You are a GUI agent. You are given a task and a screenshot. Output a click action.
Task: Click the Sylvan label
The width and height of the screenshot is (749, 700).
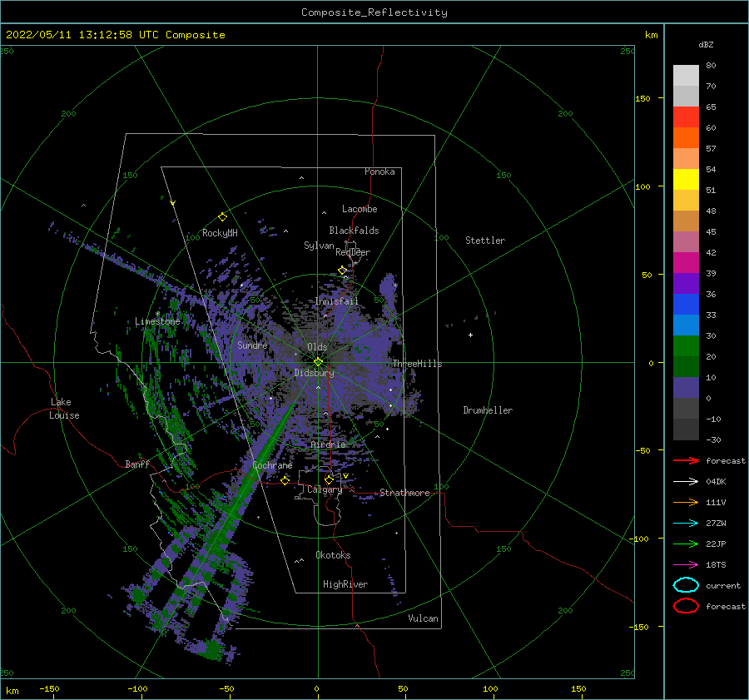point(319,246)
